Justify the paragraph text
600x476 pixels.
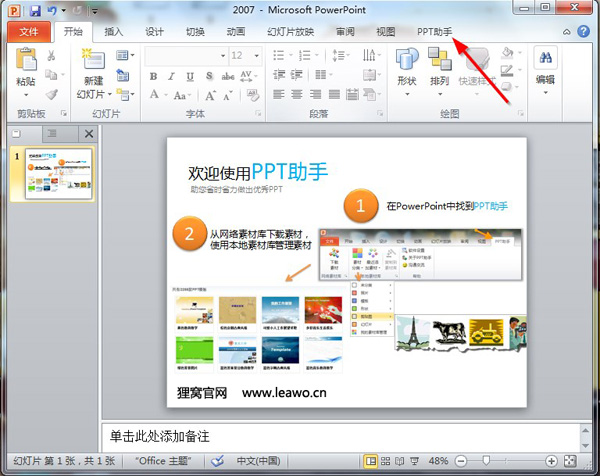(334, 94)
